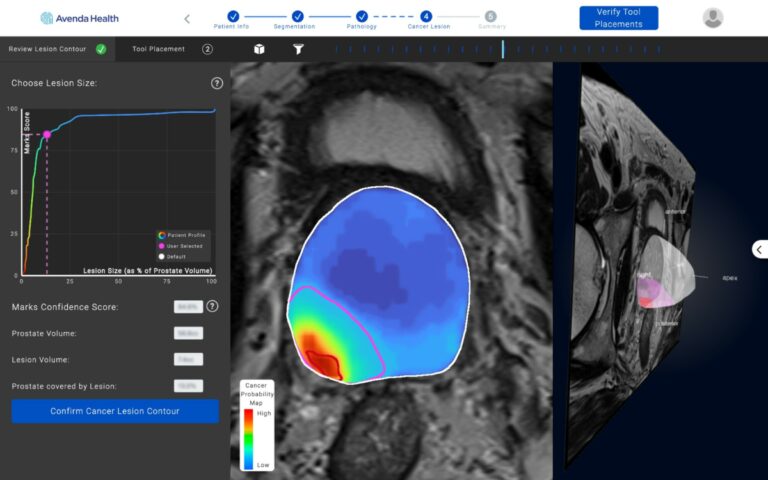Expand the right side panel arrow
The width and height of the screenshot is (768, 480).
pyautogui.click(x=758, y=249)
